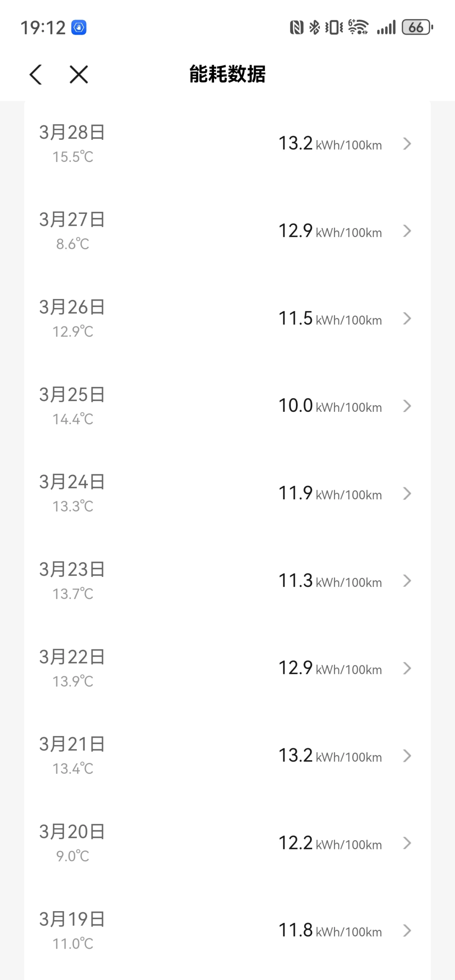The width and height of the screenshot is (455, 980).
Task: Open the 3月19日 energy record
Action: pyautogui.click(x=227, y=931)
